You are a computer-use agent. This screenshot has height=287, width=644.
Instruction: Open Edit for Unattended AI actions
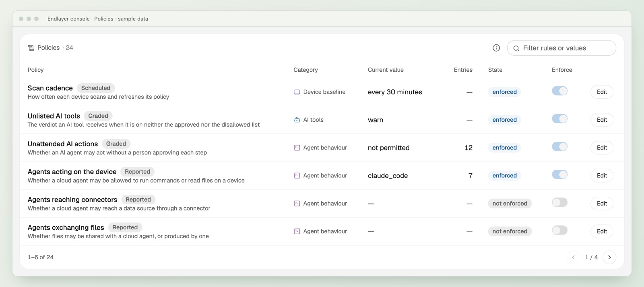pyautogui.click(x=602, y=148)
